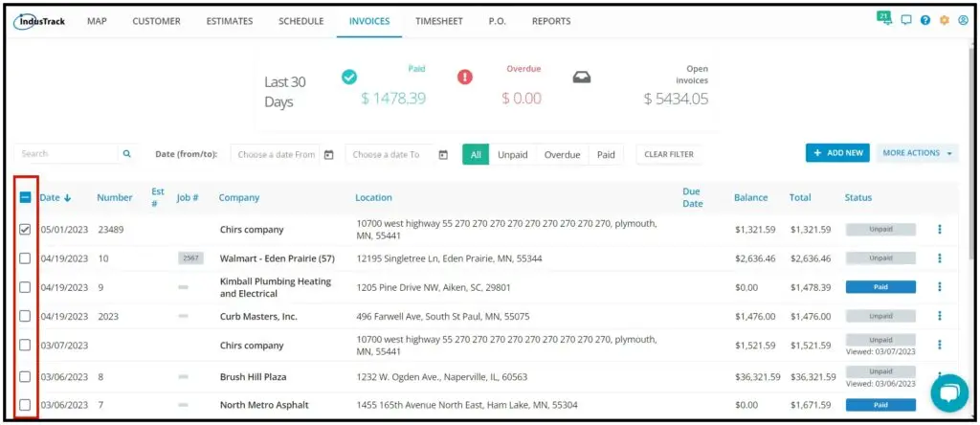Filter invoices by Unpaid
This screenshot has height=425, width=980.
pyautogui.click(x=513, y=154)
